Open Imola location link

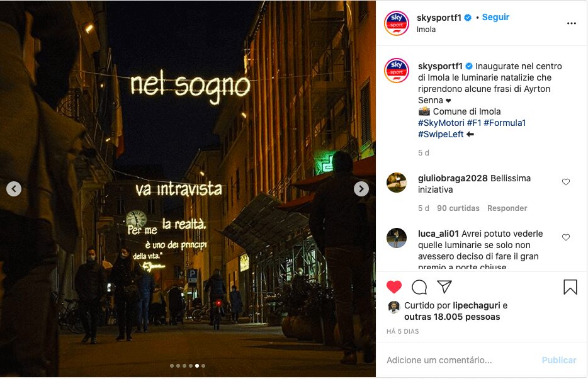(x=426, y=30)
